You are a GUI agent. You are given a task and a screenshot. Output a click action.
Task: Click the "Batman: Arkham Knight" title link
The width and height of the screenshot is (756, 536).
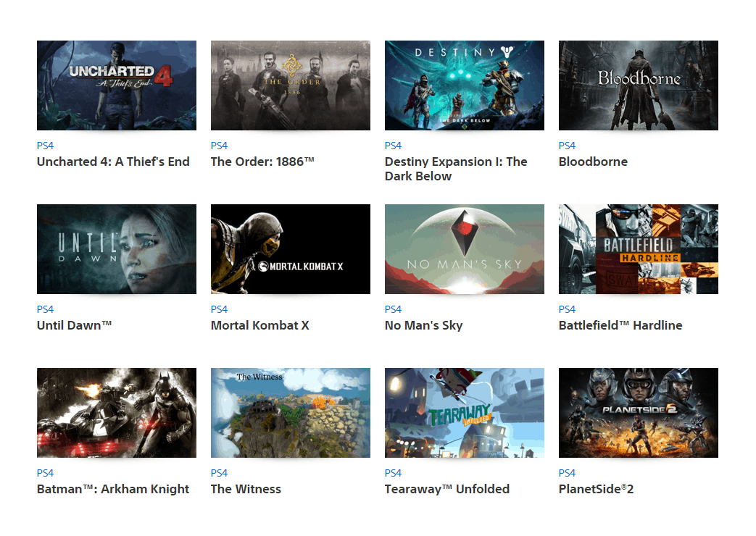coord(113,489)
